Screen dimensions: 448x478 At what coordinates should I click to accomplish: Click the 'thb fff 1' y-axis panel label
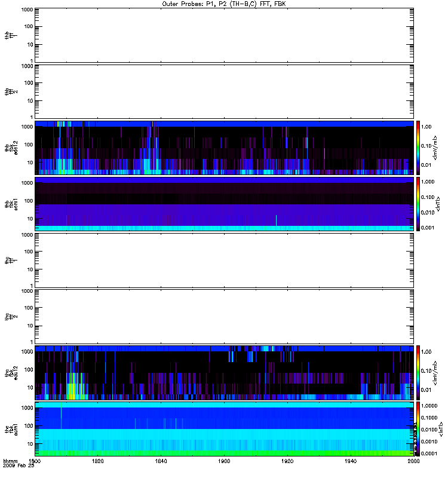(11, 35)
